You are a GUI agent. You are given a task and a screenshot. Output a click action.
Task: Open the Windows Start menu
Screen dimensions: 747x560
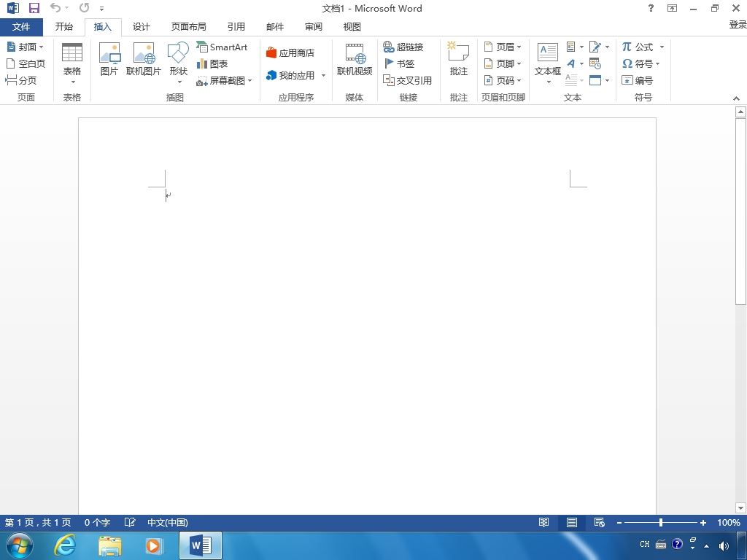tap(20, 545)
